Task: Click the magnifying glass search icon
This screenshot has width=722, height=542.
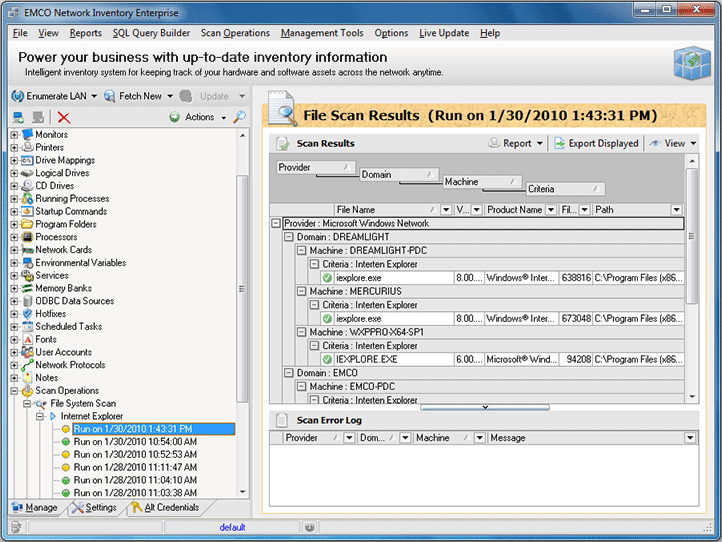Action: 240,117
